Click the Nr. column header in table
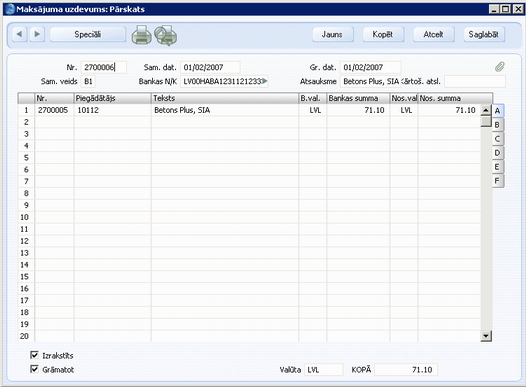The height and width of the screenshot is (387, 526). (x=54, y=98)
